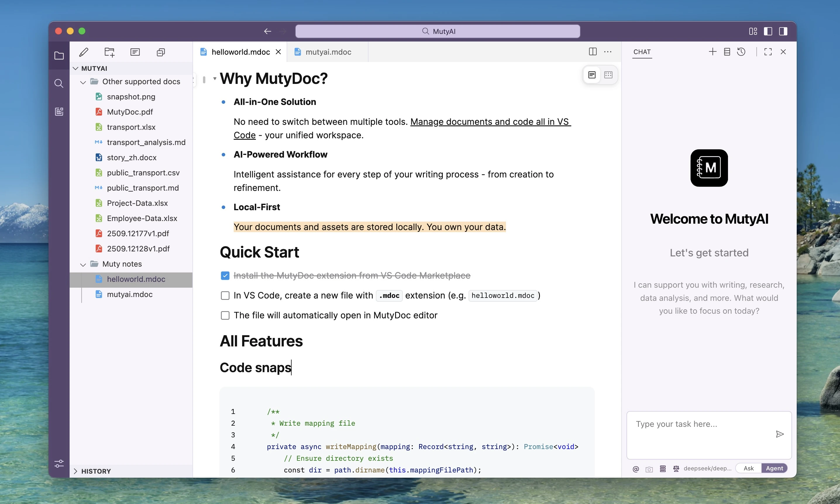Click the Extensions icon in activity bar
Screen dimensions: 840x504
click(59, 111)
